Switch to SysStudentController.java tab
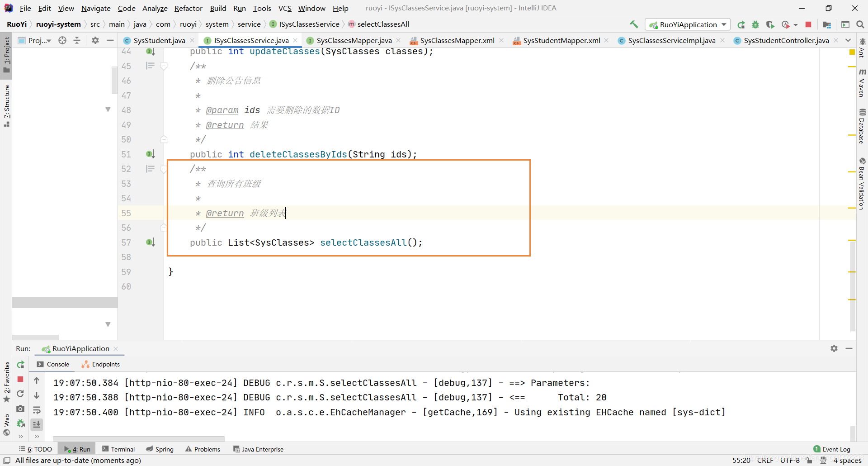 (x=786, y=40)
